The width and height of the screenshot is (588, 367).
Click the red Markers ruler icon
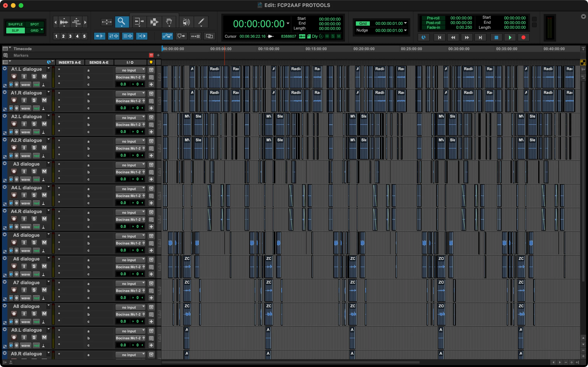(x=151, y=55)
